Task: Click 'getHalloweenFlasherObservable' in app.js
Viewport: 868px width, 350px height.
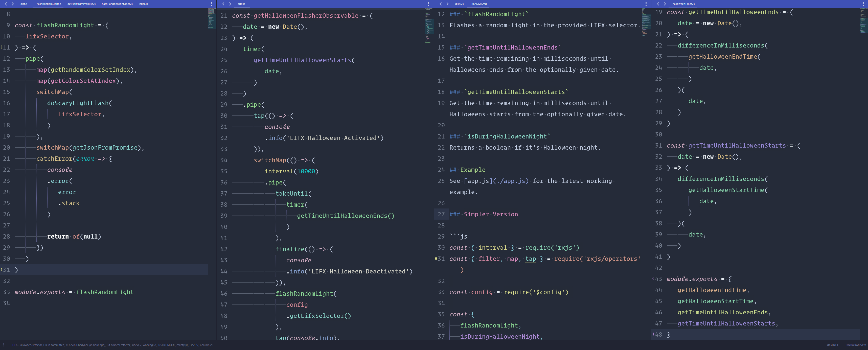Action: point(306,16)
